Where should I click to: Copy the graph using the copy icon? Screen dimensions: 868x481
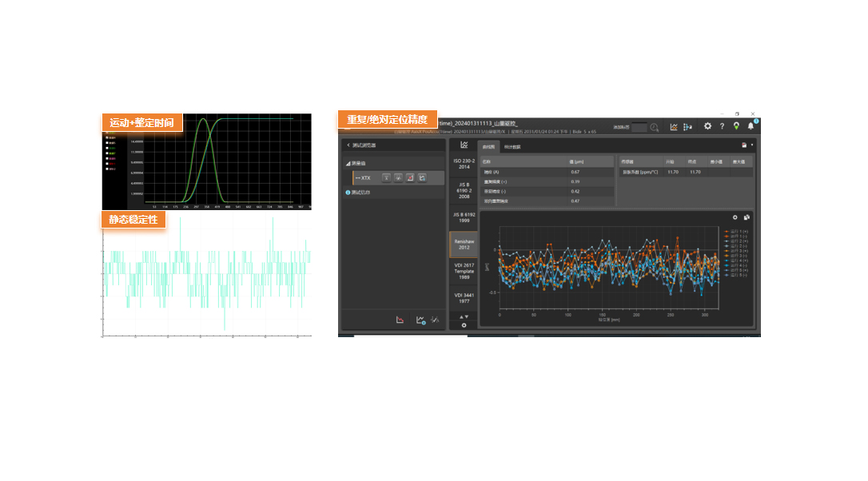747,217
